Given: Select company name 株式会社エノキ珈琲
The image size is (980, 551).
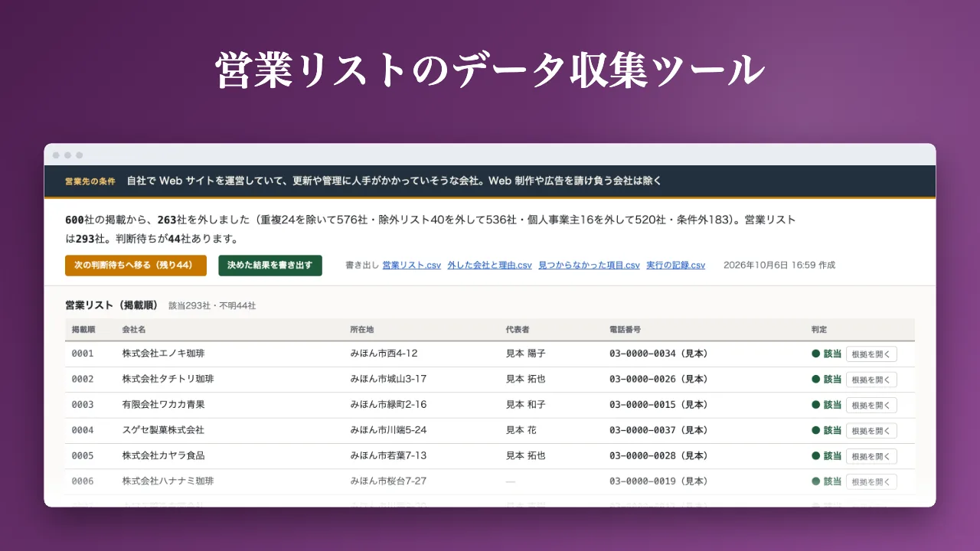Looking at the screenshot, I should [x=163, y=354].
